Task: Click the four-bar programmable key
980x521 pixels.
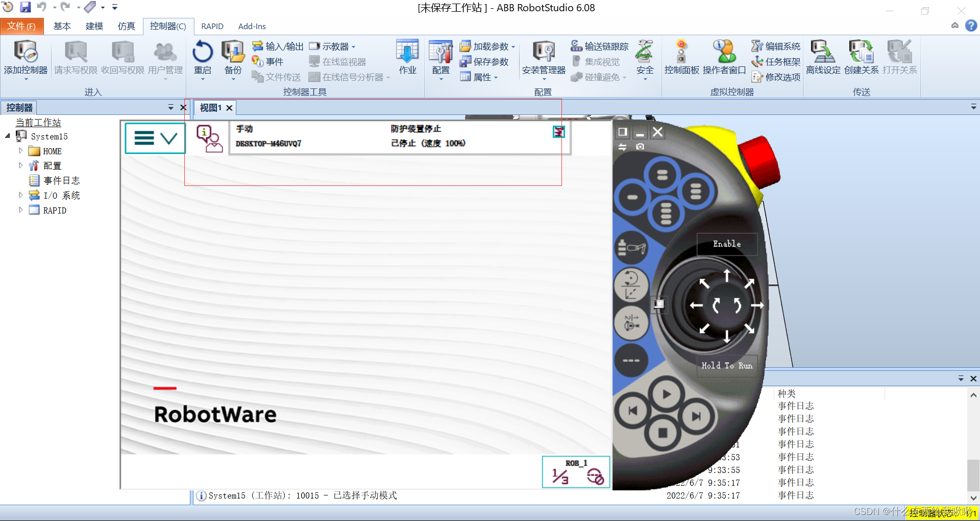Action: 665,214
